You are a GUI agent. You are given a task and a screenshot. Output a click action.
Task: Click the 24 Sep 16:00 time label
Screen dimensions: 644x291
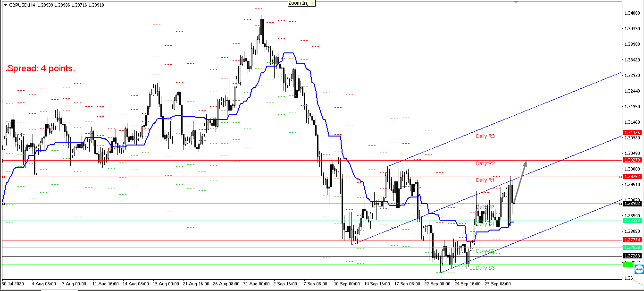pos(468,284)
